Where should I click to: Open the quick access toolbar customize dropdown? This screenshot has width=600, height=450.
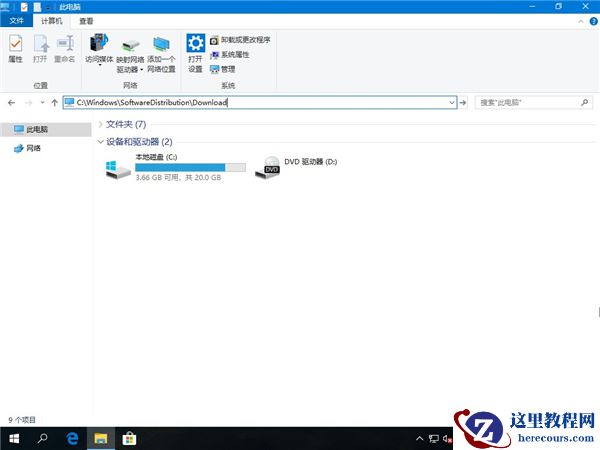(x=49, y=7)
